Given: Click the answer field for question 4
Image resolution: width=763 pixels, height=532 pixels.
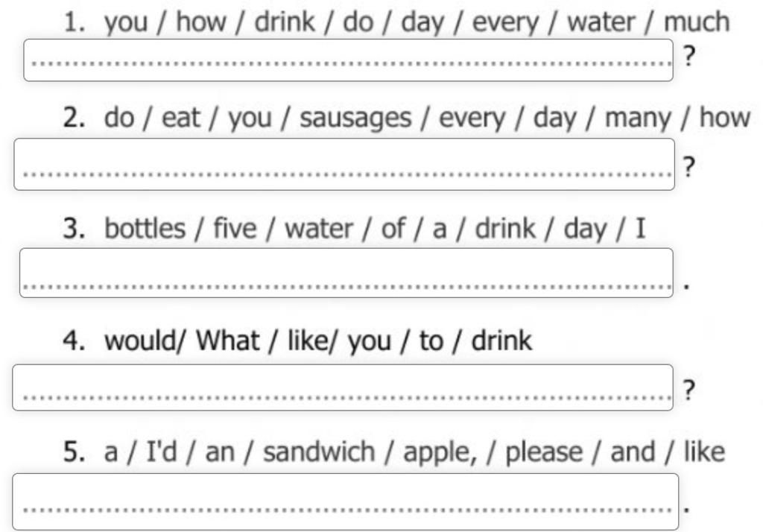Looking at the screenshot, I should [343, 387].
